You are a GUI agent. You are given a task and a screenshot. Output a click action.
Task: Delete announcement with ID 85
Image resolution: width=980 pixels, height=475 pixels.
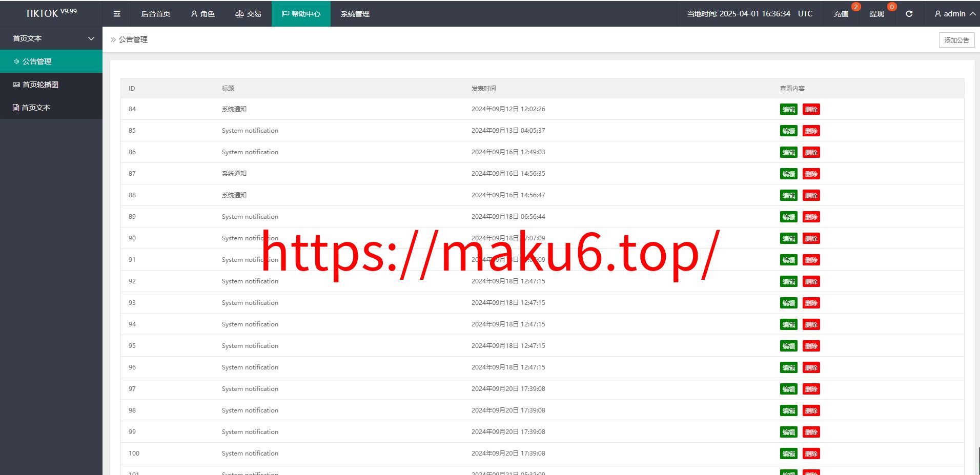tap(811, 131)
